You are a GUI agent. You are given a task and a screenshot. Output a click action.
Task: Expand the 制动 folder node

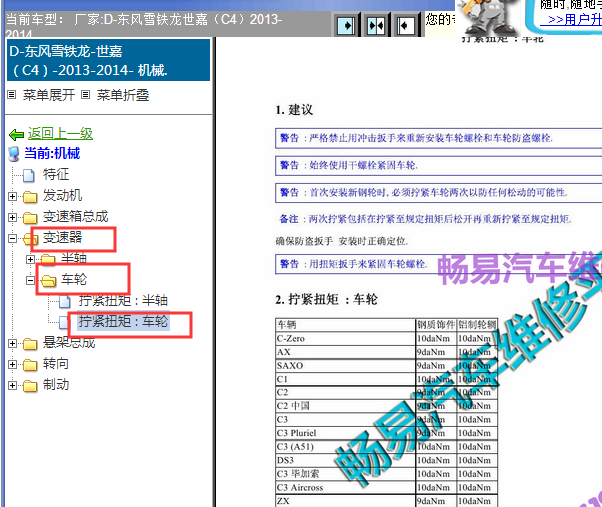(12, 385)
